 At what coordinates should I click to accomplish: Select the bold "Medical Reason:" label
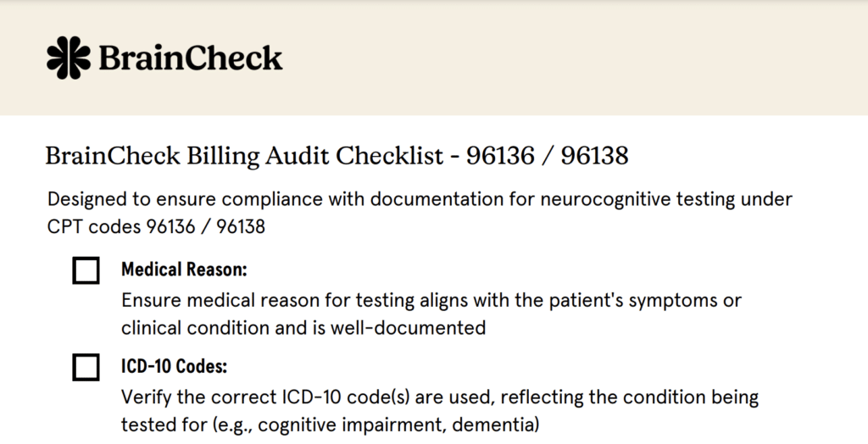click(x=184, y=269)
